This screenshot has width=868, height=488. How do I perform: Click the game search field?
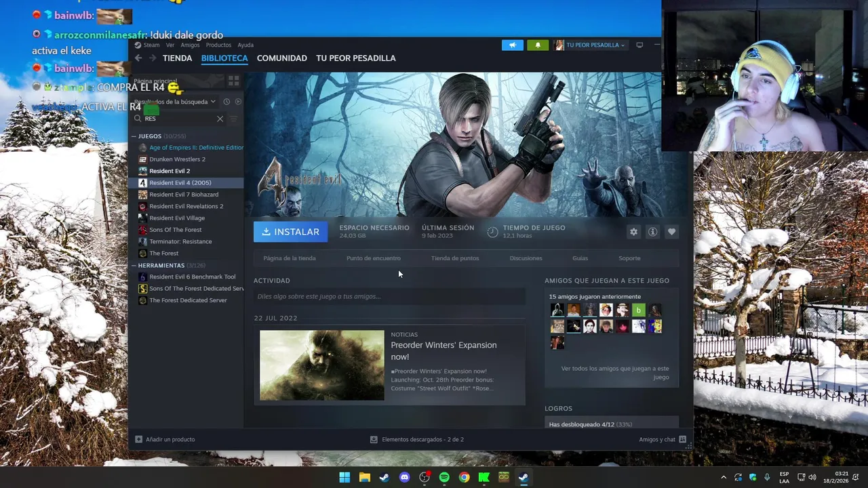pos(179,119)
